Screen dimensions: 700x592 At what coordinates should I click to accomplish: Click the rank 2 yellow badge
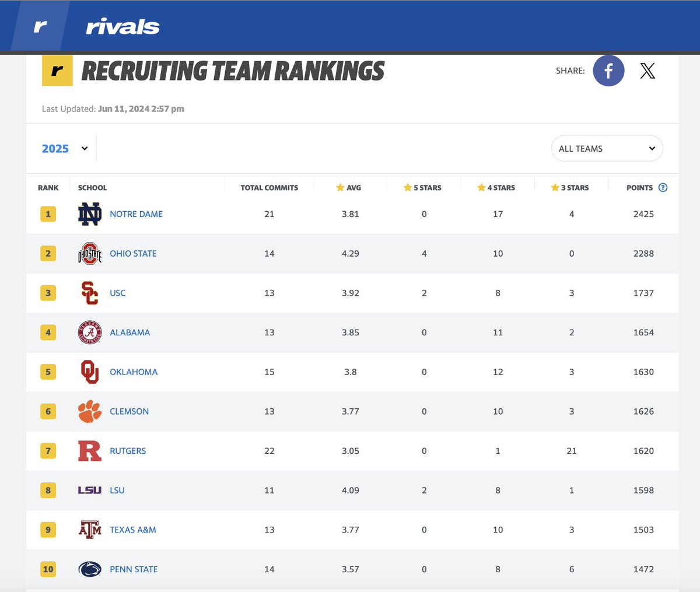point(48,254)
